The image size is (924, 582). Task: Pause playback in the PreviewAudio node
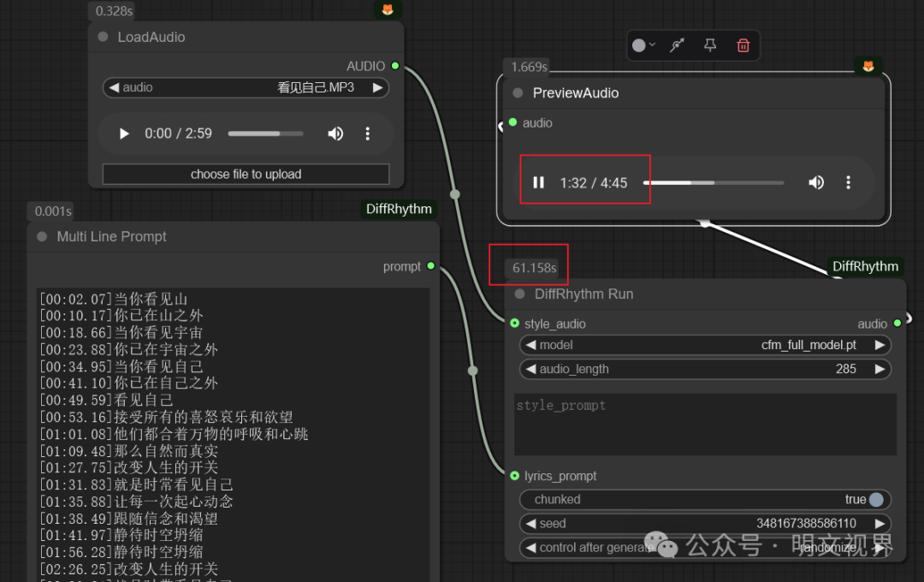click(x=539, y=182)
